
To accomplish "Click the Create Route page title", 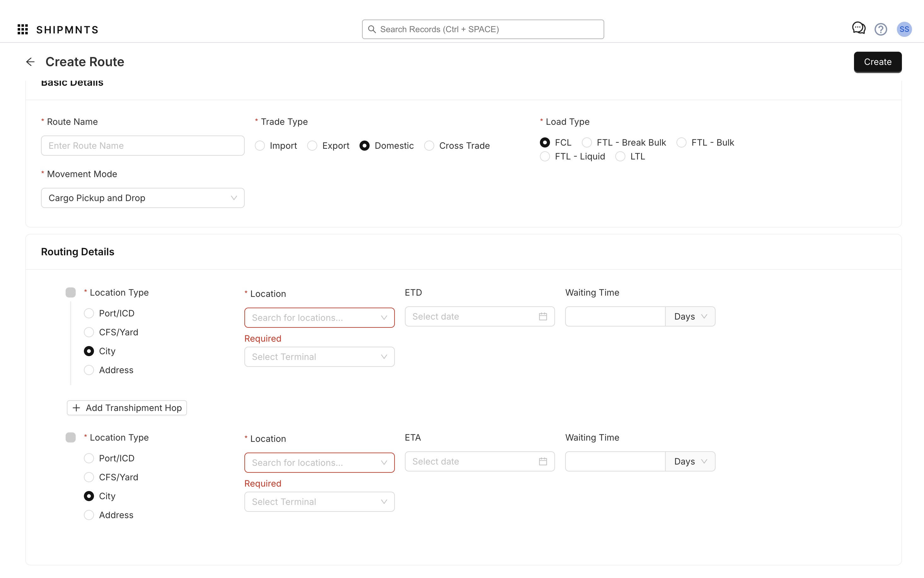I will pyautogui.click(x=85, y=62).
